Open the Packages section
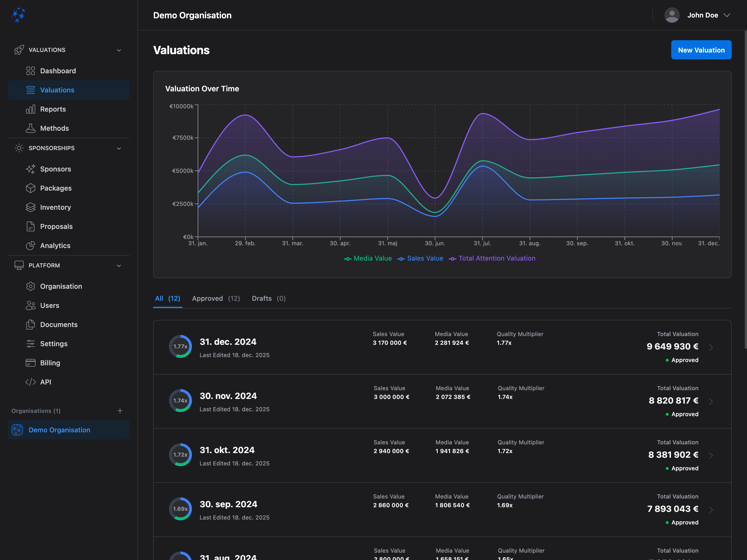The width and height of the screenshot is (747, 560). coord(56,188)
